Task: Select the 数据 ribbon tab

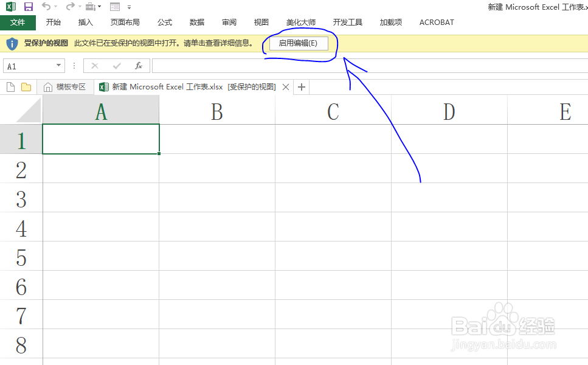Action: (x=197, y=23)
